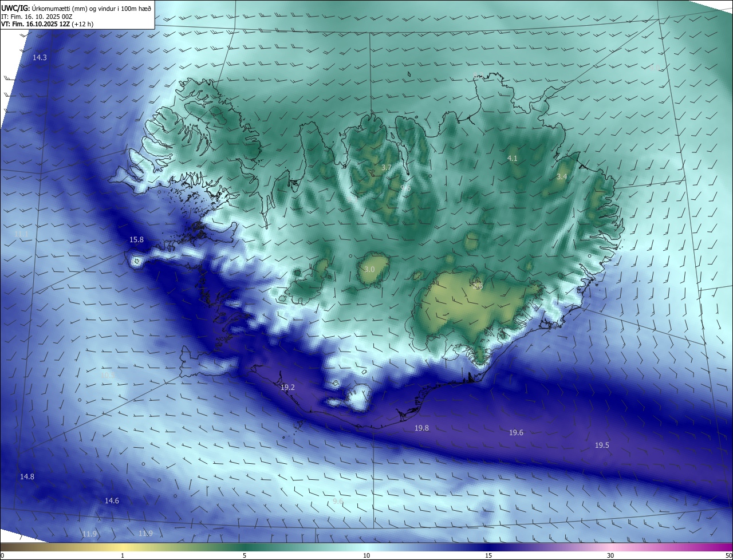Select the initial time line 'IT: Fim. 16. 10. 2025 00Z'
This screenshot has width=733, height=560.
coord(37,16)
